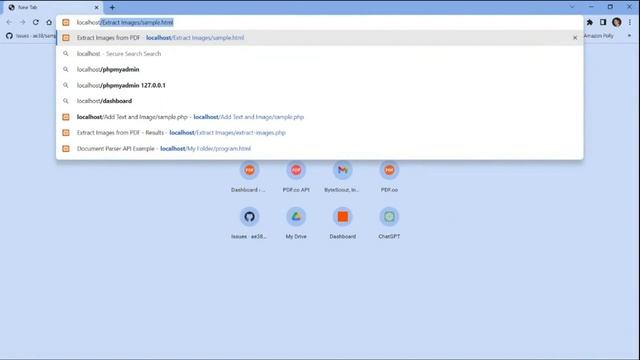Choose Extract Images from PDF - Results suggestion

[x=320, y=133]
